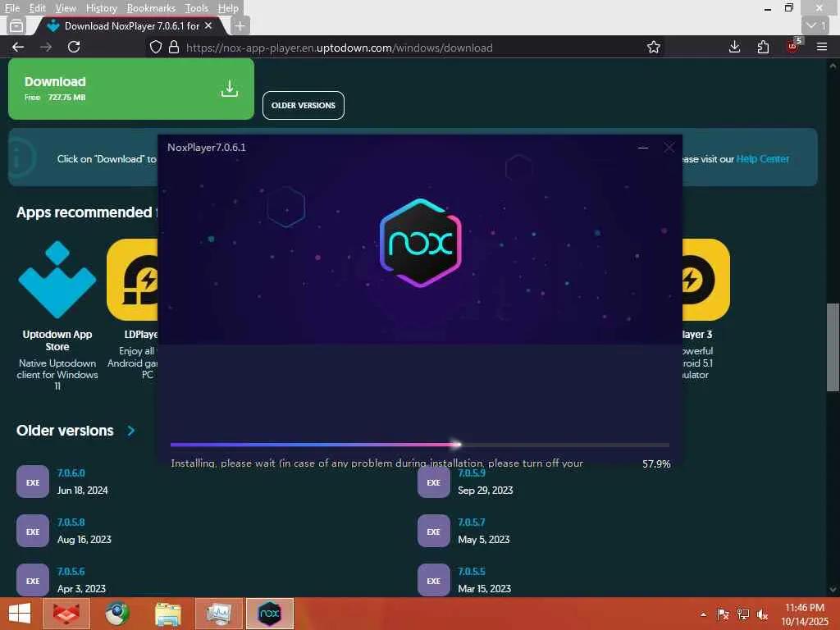Click the EXE icon beside 7.0.5.7
The image size is (840, 630).
click(433, 532)
